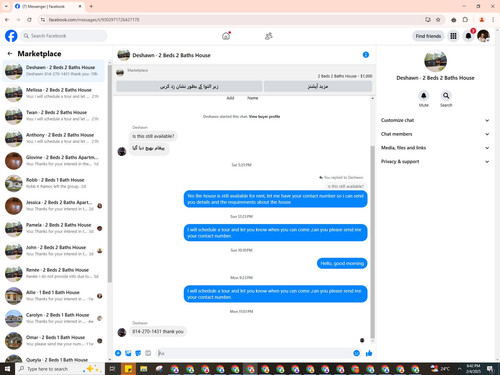Expand Privacy & support section

(x=435, y=161)
